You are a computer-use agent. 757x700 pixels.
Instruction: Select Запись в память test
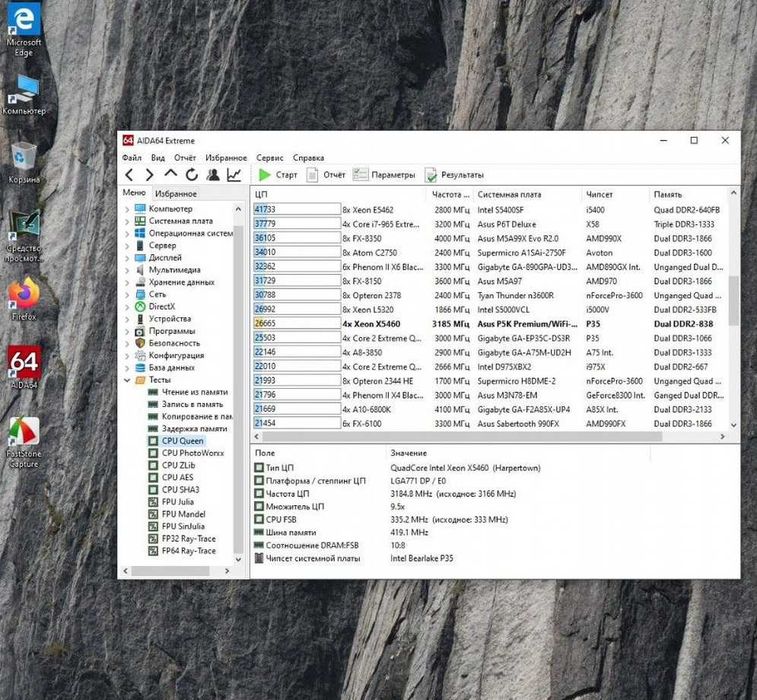point(192,404)
